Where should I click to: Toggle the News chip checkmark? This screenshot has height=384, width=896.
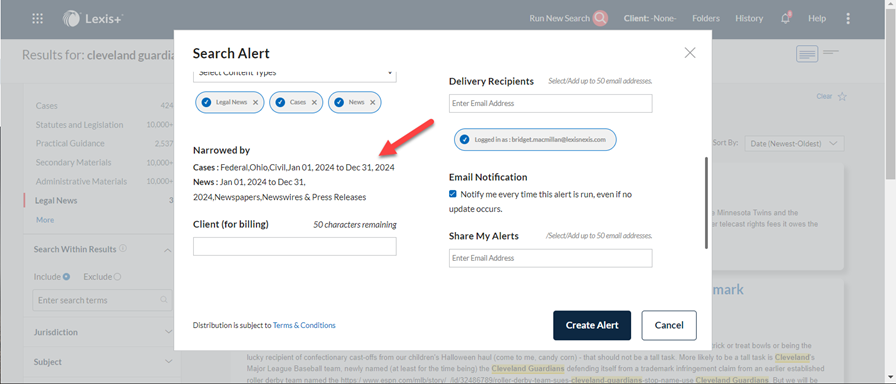click(x=339, y=102)
